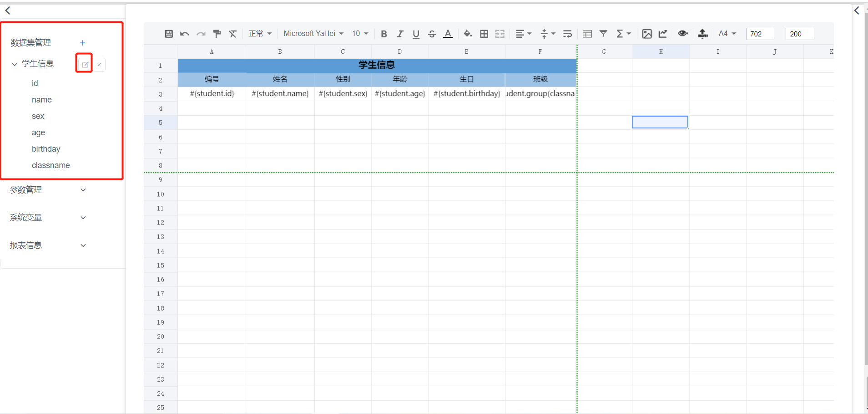
Task: Select the #{student.age} cell
Action: [x=400, y=94]
